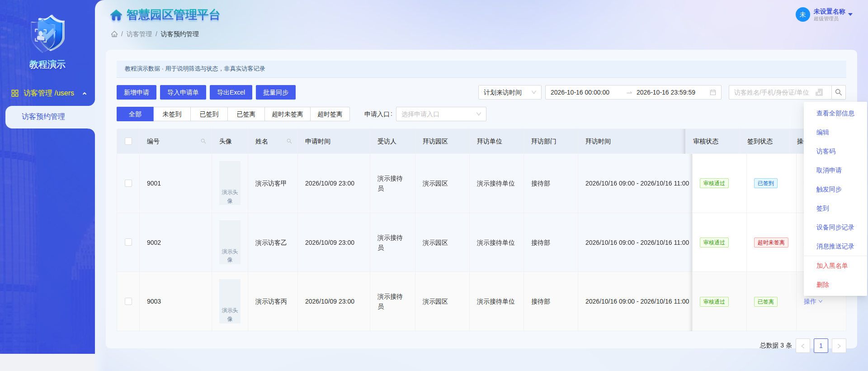
Task: Click the 导入申请单 button
Action: coord(183,92)
